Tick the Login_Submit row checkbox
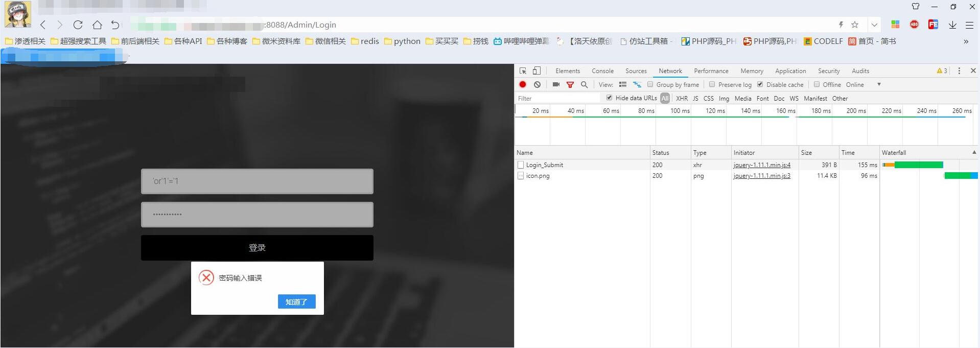 (x=521, y=165)
